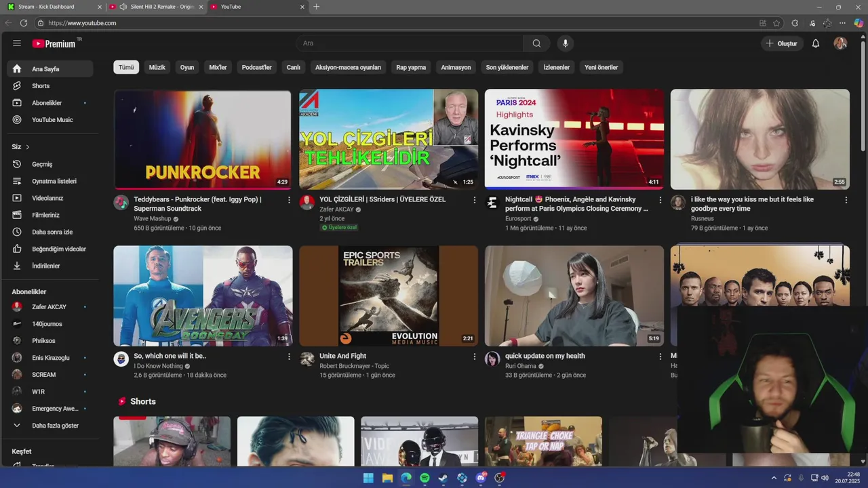Open Videolarınız in the sidebar
This screenshot has height=488, width=868.
coord(50,198)
